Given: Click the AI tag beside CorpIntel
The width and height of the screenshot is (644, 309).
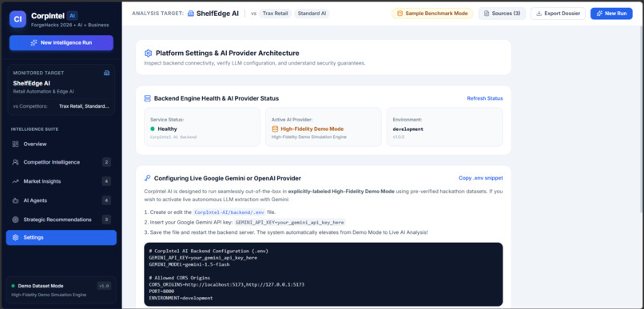Looking at the screenshot, I should click(72, 16).
